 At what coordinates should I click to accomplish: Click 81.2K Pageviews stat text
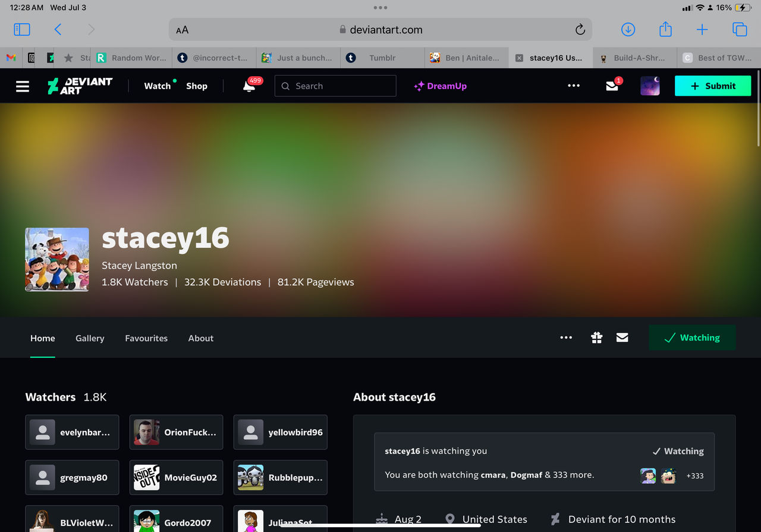(316, 282)
